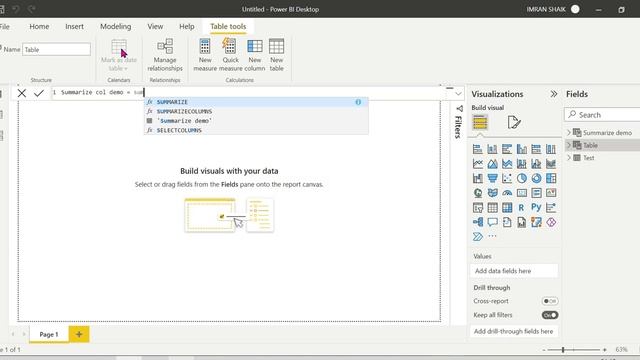
Task: Expand the Summarize demo table
Action: (569, 133)
